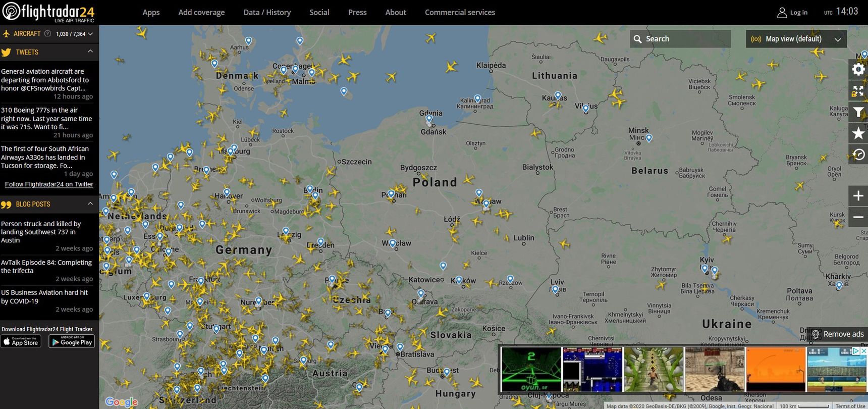Open tweet about Abbotsford aviation aircraft
Screen dimensions: 868x409
pos(47,80)
